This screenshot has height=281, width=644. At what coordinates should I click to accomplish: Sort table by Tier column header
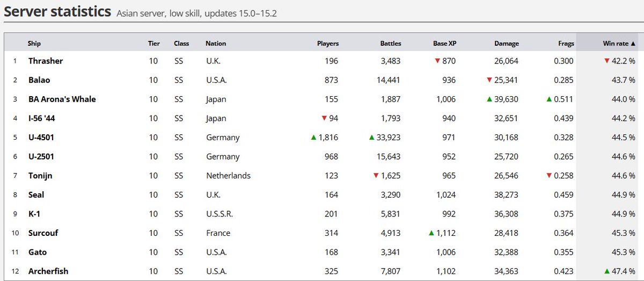(153, 44)
